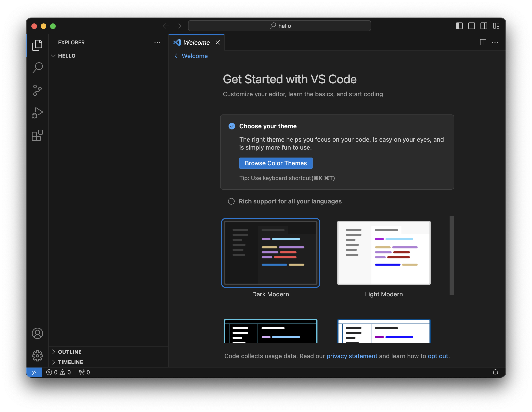The width and height of the screenshot is (532, 412).
Task: Open the privacy statement link
Action: (x=352, y=356)
